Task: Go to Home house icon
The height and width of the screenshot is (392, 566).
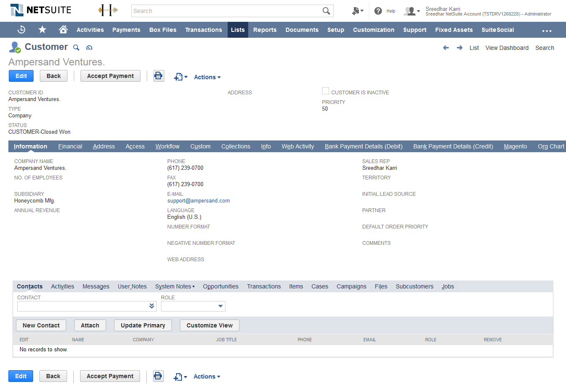Action: pyautogui.click(x=63, y=29)
